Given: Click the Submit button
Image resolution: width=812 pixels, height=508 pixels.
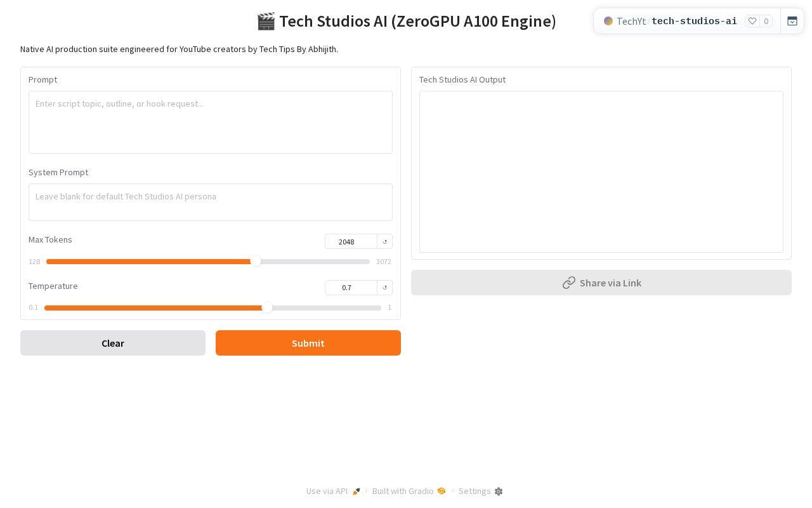Looking at the screenshot, I should 308,343.
